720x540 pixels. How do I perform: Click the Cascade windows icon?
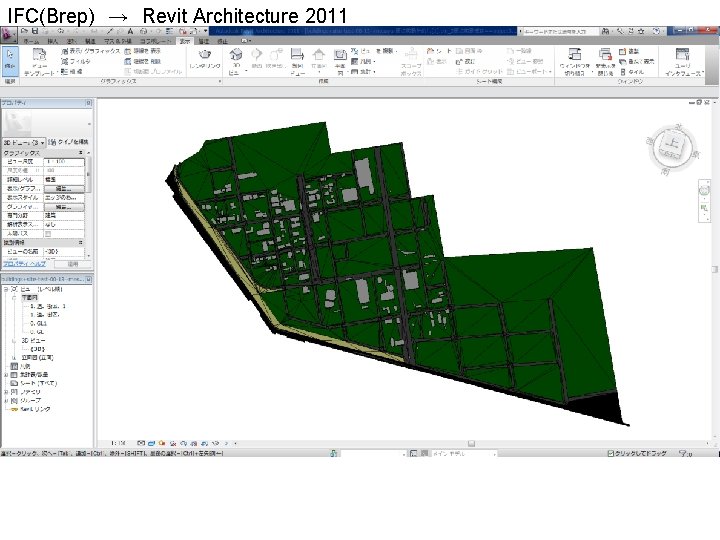point(623,62)
